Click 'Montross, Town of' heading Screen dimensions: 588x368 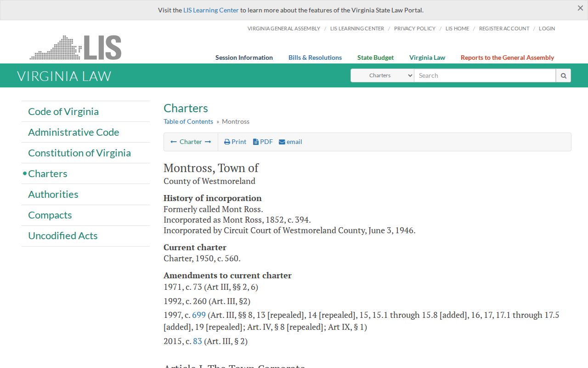211,168
